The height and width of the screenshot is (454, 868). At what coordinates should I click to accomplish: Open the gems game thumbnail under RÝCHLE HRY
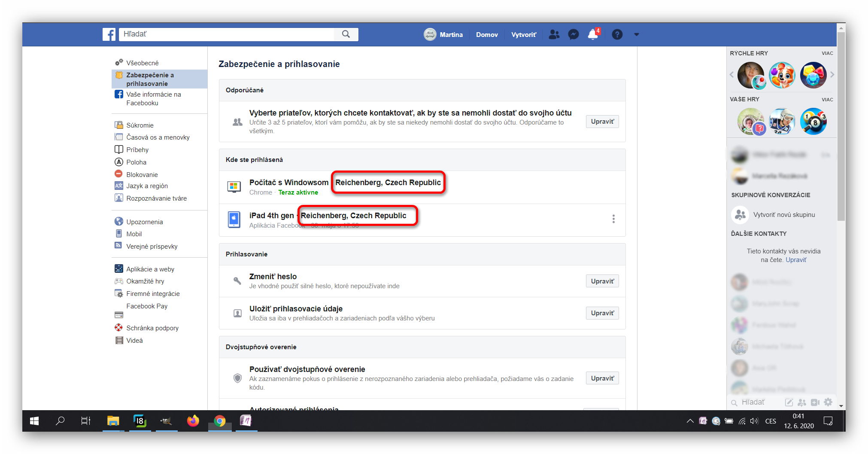pyautogui.click(x=813, y=75)
